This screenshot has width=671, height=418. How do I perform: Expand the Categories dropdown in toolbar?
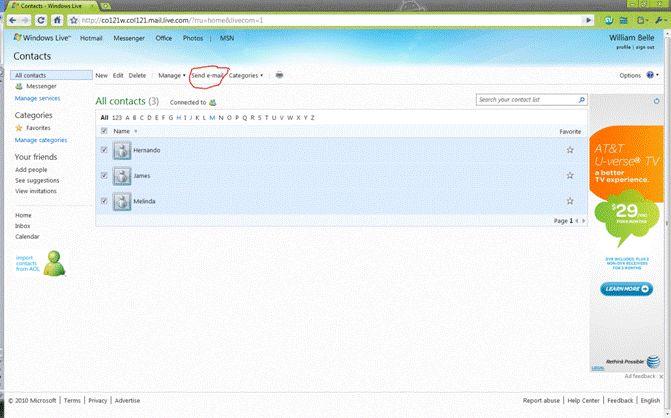coord(246,75)
